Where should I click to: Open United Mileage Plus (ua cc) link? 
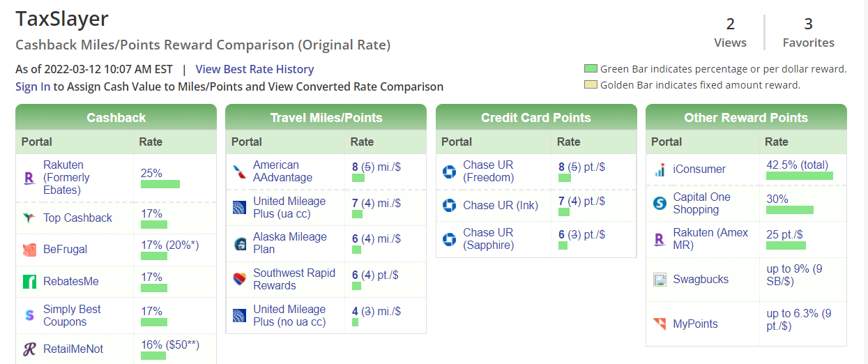289,208
